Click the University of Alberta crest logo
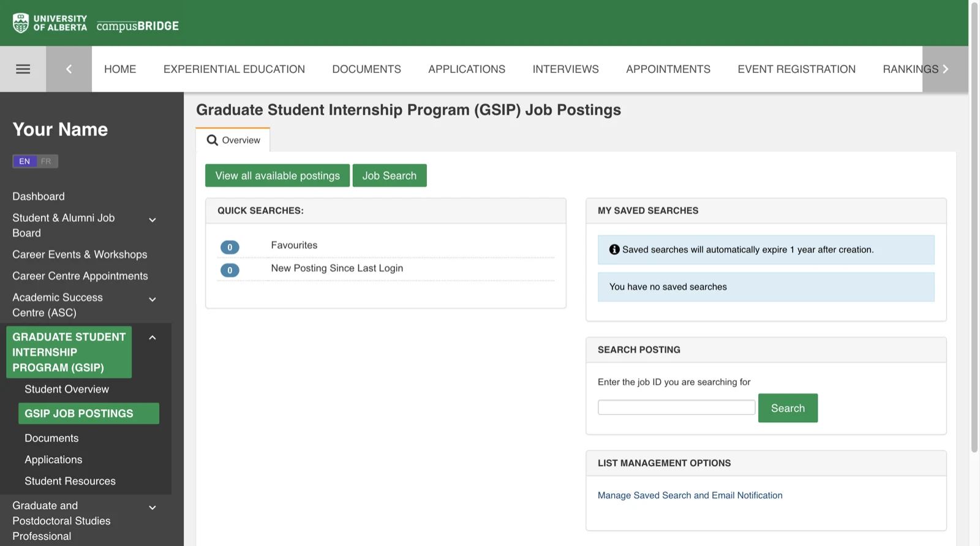 coord(21,23)
